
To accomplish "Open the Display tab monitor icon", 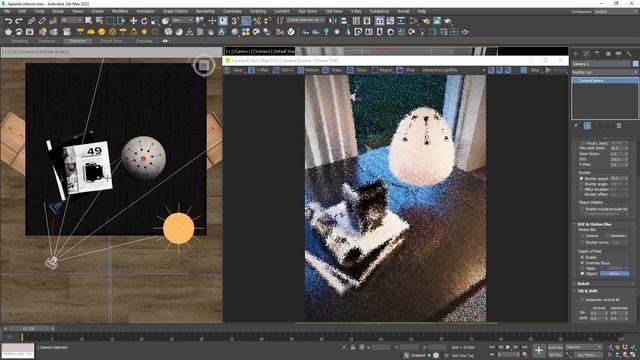I will tap(618, 53).
